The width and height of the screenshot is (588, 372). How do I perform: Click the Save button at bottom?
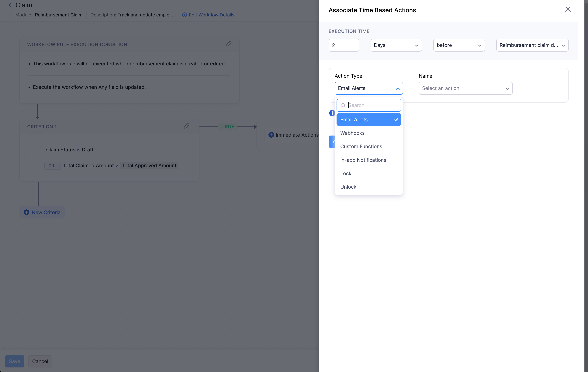[x=15, y=361]
